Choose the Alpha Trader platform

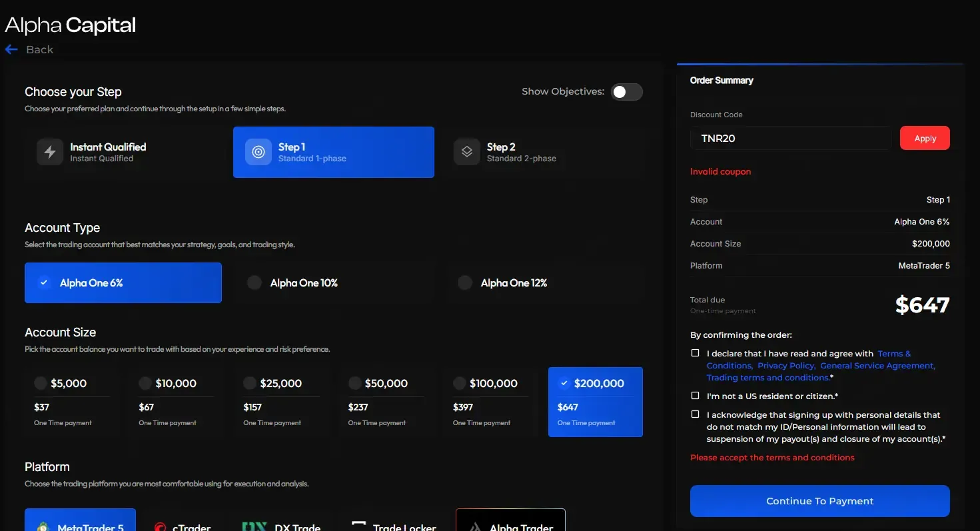coord(510,520)
